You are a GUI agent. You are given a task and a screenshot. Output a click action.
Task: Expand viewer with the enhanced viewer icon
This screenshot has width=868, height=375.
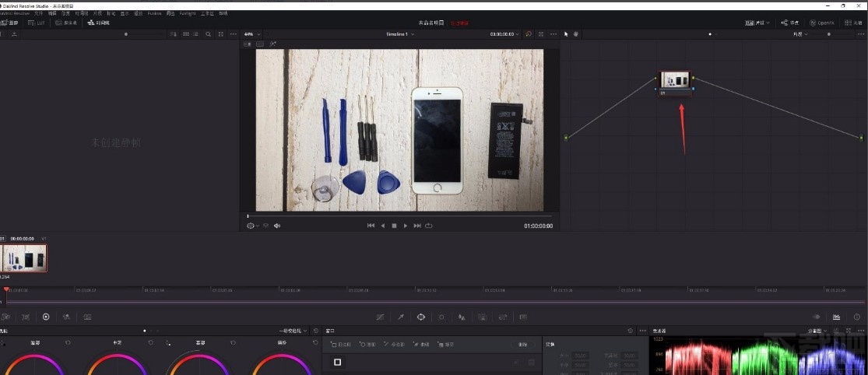[541, 34]
